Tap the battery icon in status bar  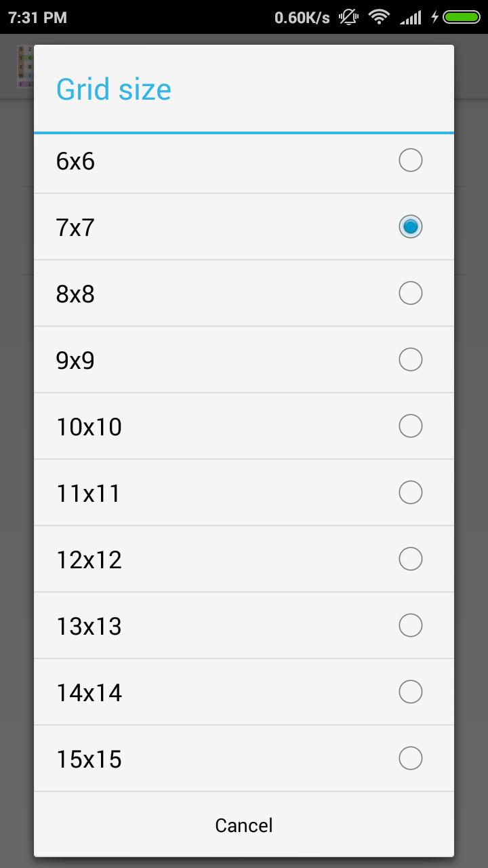coord(461,17)
